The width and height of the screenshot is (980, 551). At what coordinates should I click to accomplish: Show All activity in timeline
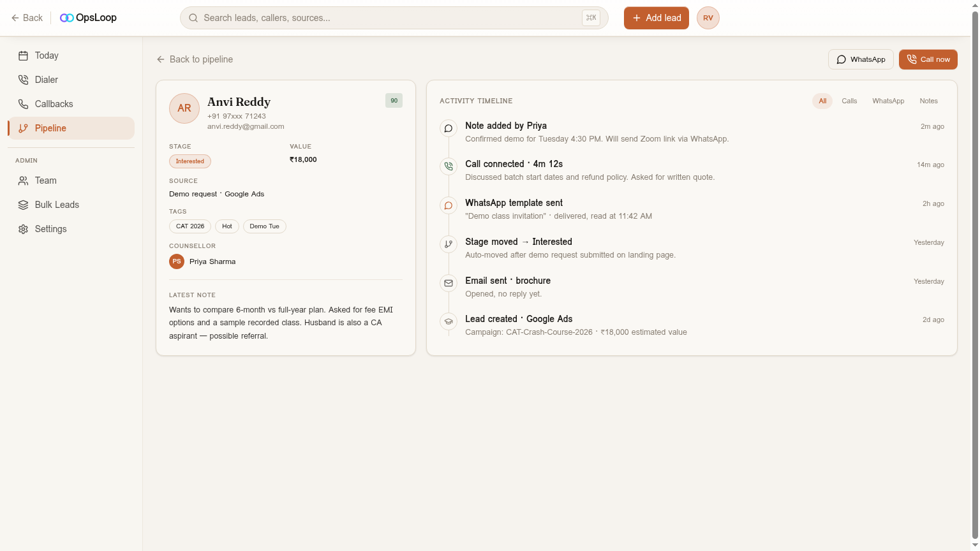coord(822,101)
